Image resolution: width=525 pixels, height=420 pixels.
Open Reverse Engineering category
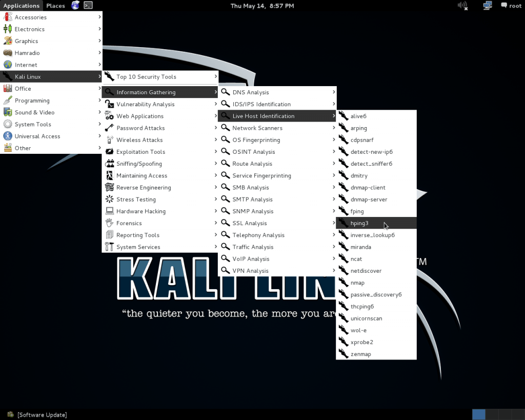click(x=160, y=187)
